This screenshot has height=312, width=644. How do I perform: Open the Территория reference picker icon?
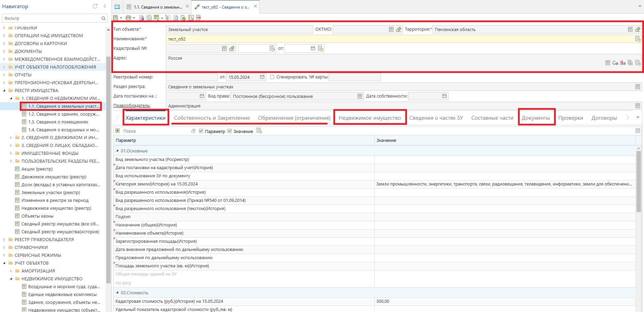point(630,29)
